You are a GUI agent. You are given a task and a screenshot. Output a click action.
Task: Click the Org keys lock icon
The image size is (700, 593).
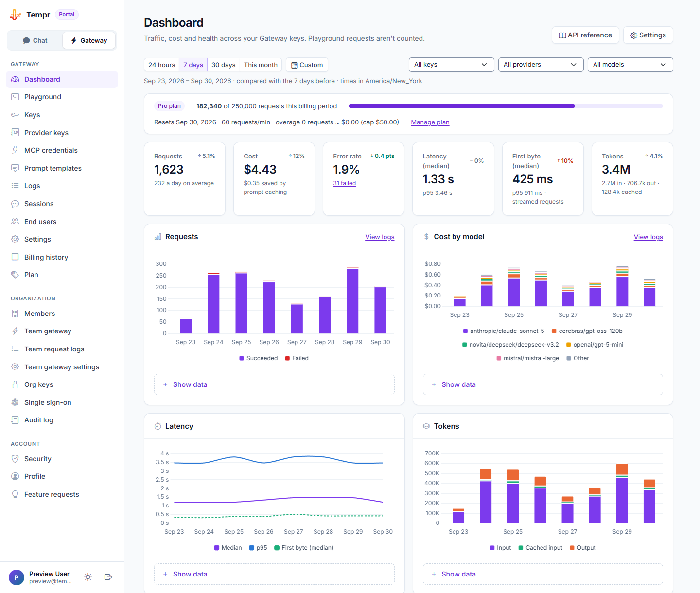[15, 384]
